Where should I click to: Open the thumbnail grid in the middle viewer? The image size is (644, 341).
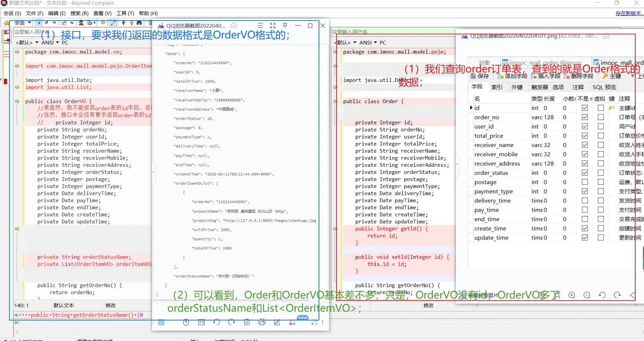tap(161, 322)
